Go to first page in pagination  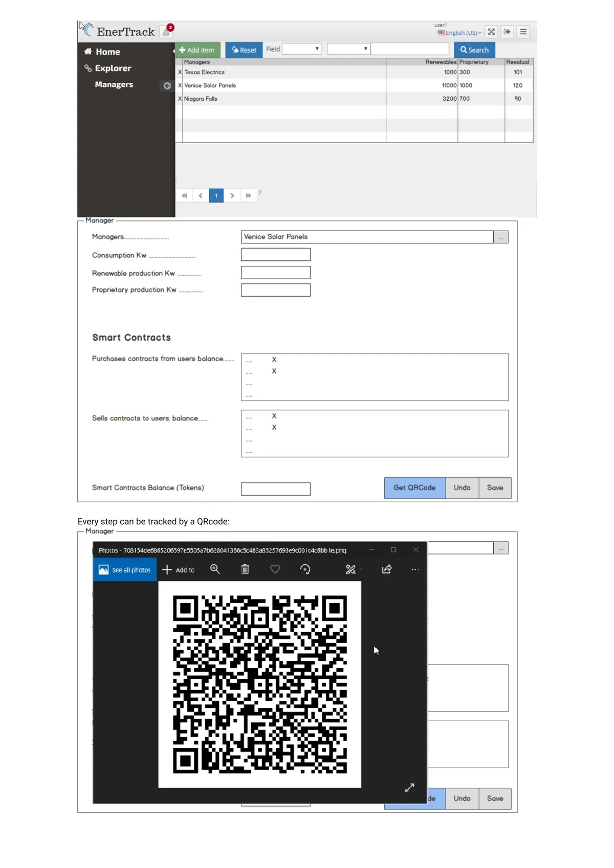click(x=185, y=195)
